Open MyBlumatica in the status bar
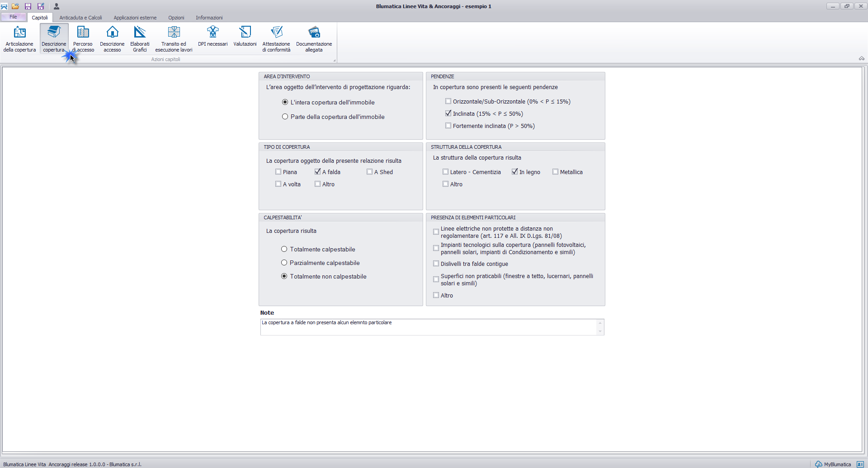The width and height of the screenshot is (868, 468). [833, 464]
